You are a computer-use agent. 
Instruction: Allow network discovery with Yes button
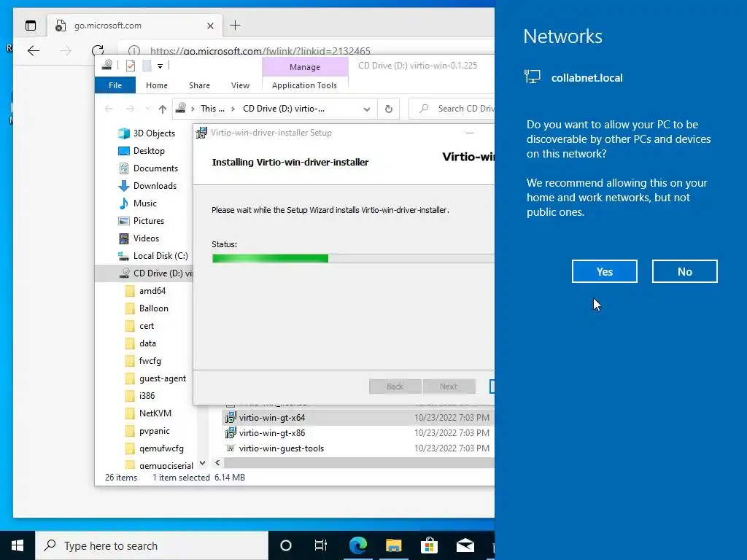[604, 271]
